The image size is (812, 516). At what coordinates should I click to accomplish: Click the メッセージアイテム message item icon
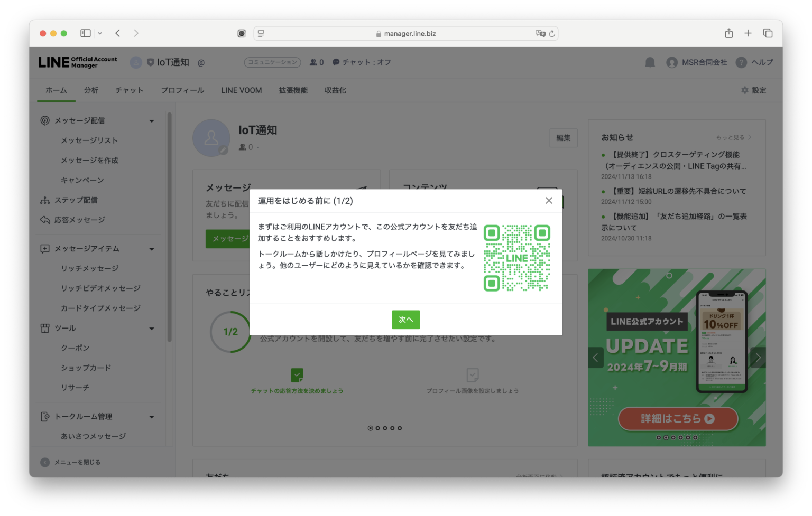click(x=44, y=248)
